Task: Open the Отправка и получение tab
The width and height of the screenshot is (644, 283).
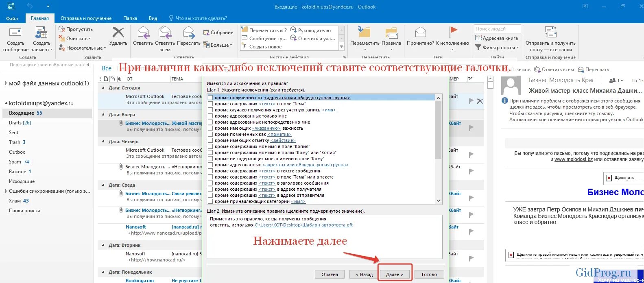Action: click(x=86, y=18)
